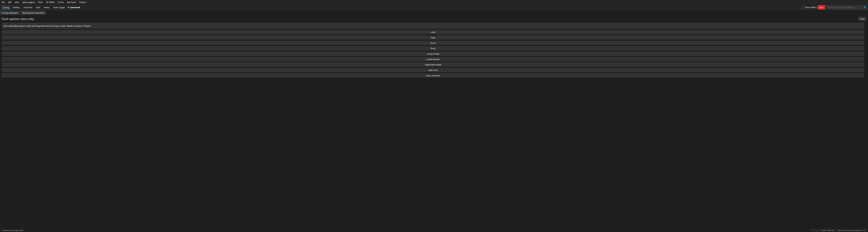Screen dimensions: 868x232
Task: Click the 'ECU: EpicTuner Simulated ECU 1.0' status text
Action: (x=852, y=230)
